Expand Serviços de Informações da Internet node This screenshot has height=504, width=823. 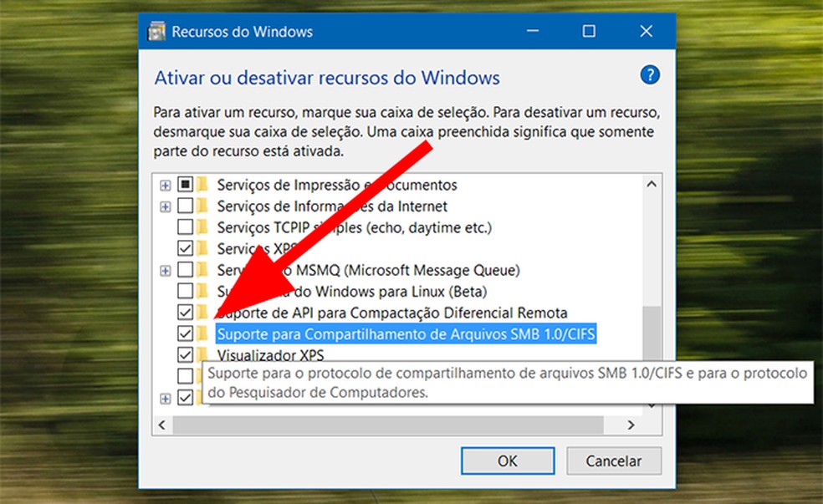pyautogui.click(x=166, y=206)
